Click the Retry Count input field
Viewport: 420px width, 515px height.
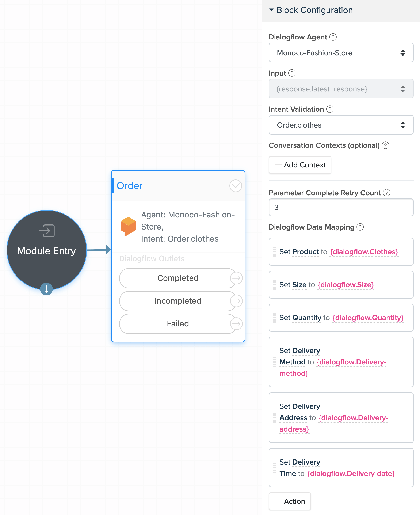point(341,207)
